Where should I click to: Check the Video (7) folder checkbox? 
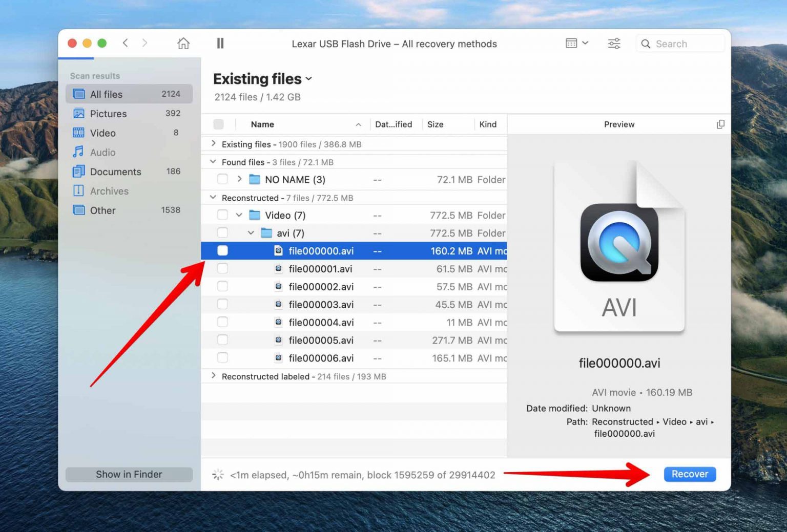click(222, 215)
